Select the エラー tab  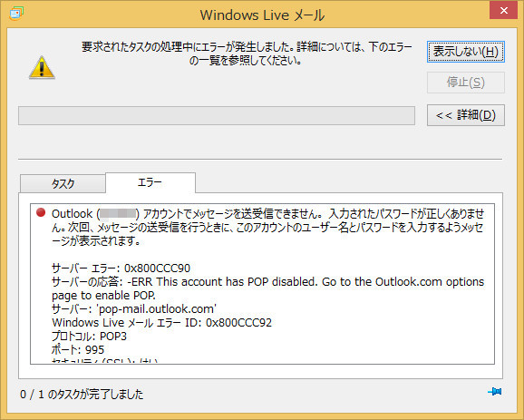(x=150, y=182)
